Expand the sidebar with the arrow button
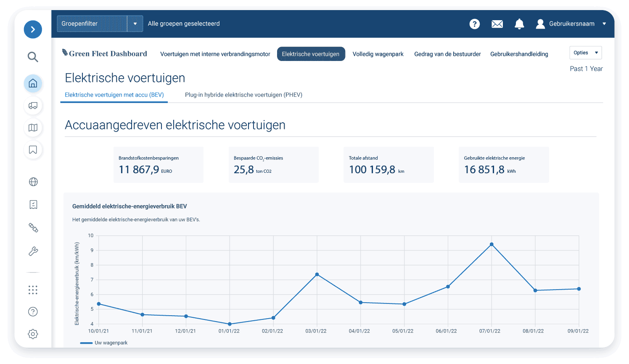 coord(33,29)
